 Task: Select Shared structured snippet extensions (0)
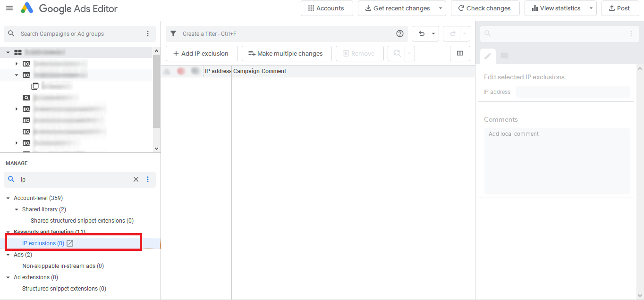pos(82,221)
